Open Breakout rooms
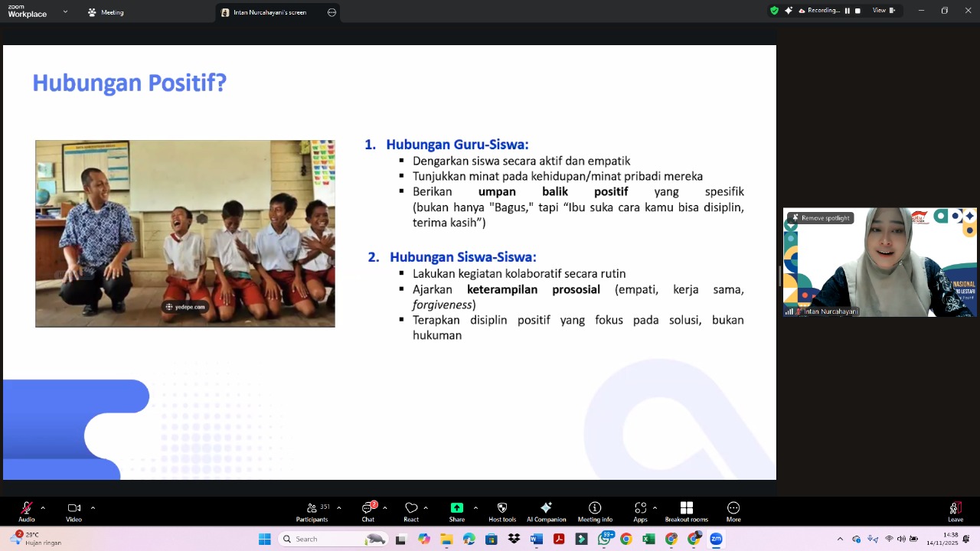Image resolution: width=980 pixels, height=551 pixels. click(686, 509)
